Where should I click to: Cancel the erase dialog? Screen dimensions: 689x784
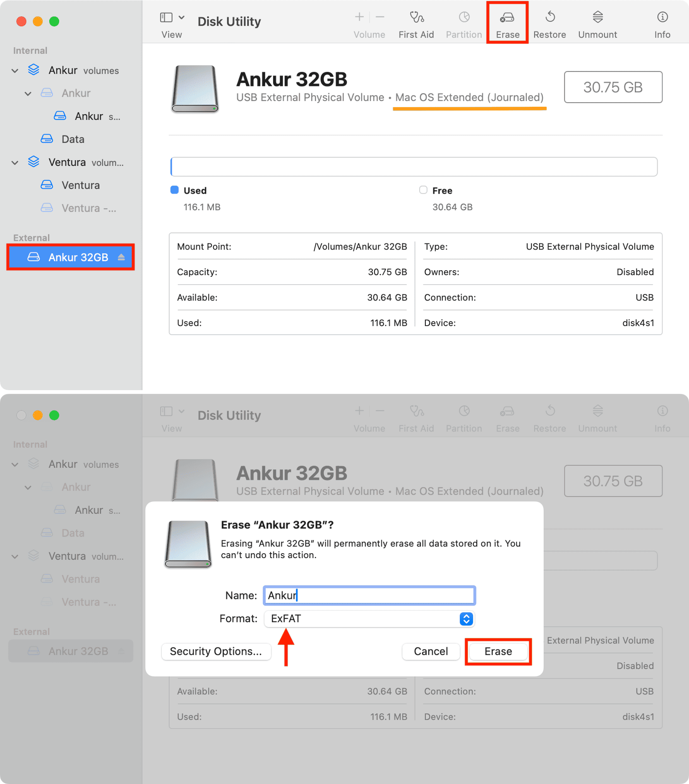pos(431,651)
